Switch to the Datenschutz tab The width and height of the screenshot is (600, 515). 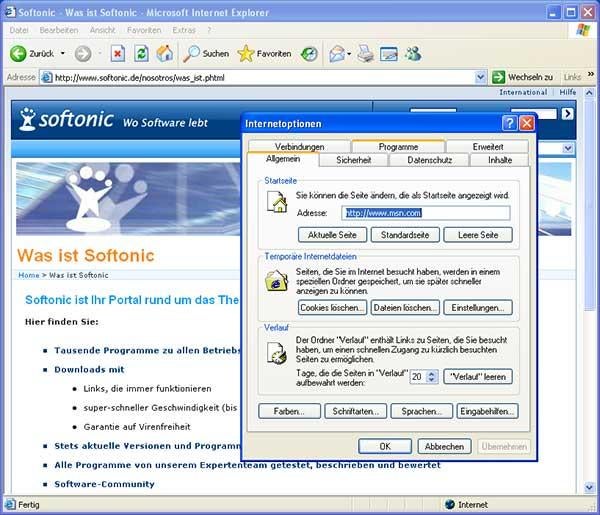point(429,160)
